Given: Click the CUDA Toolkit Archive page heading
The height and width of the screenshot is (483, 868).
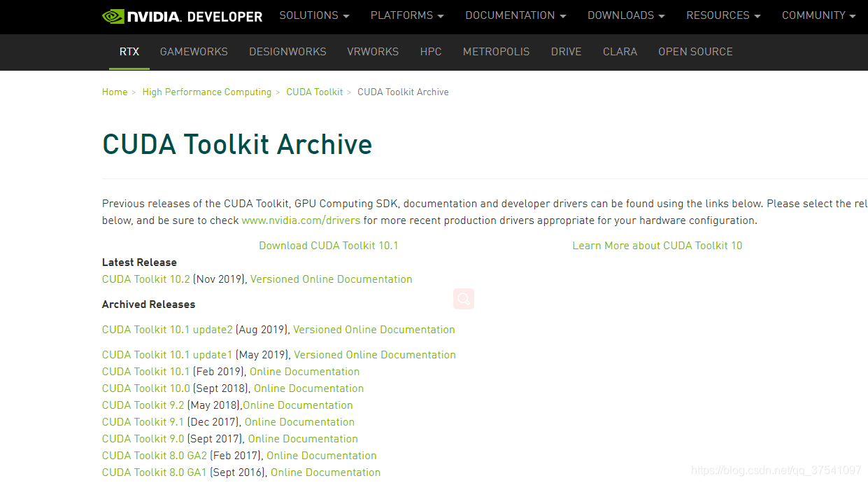Looking at the screenshot, I should pyautogui.click(x=237, y=144).
